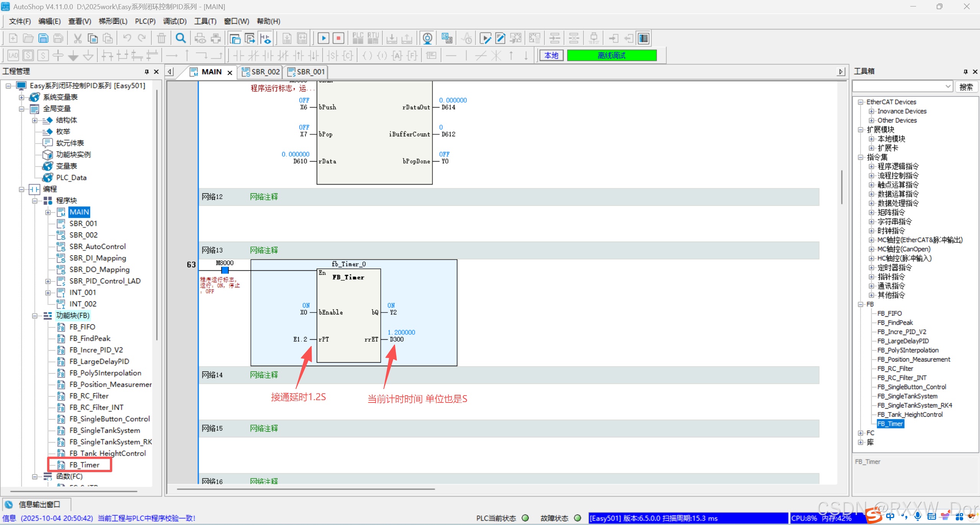Viewport: 980px width, 525px height.
Task: Click the Save project disk icon
Action: (x=43, y=38)
